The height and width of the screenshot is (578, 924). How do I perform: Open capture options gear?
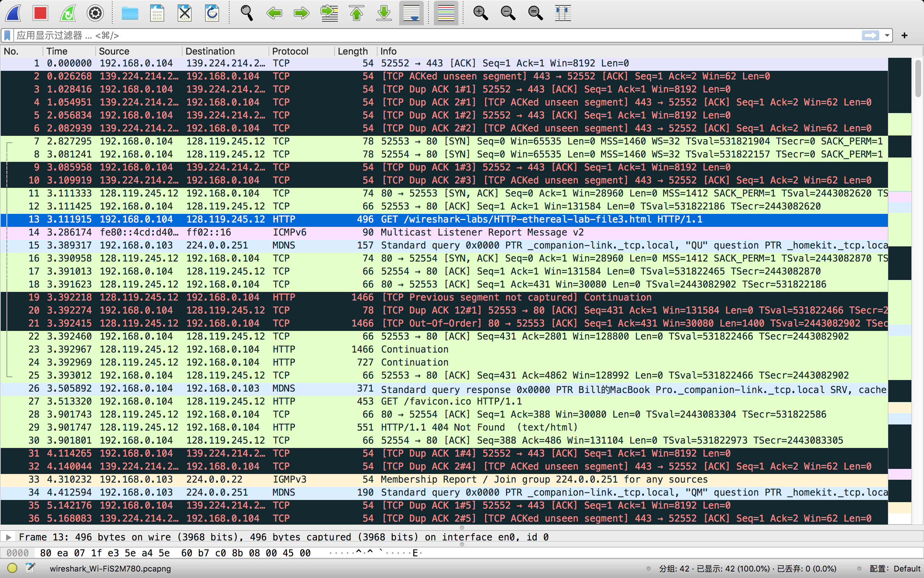[x=95, y=13]
